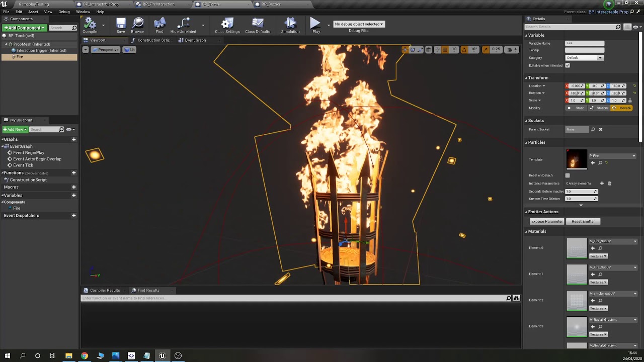Select the rotate gizmo tool in viewport
This screenshot has width=644, height=362.
coord(413,49)
